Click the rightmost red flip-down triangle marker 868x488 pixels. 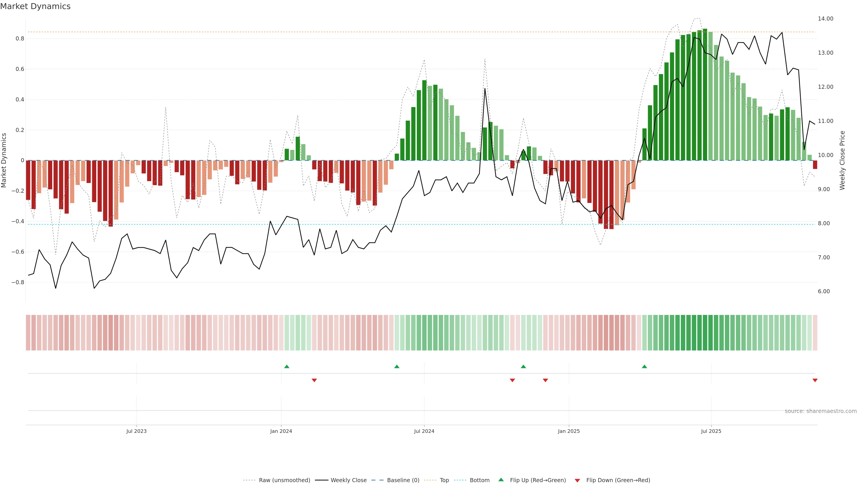pyautogui.click(x=815, y=380)
